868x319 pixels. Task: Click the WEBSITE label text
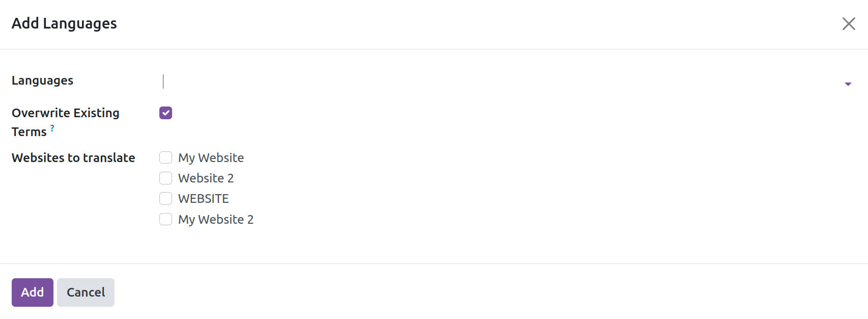coord(203,199)
